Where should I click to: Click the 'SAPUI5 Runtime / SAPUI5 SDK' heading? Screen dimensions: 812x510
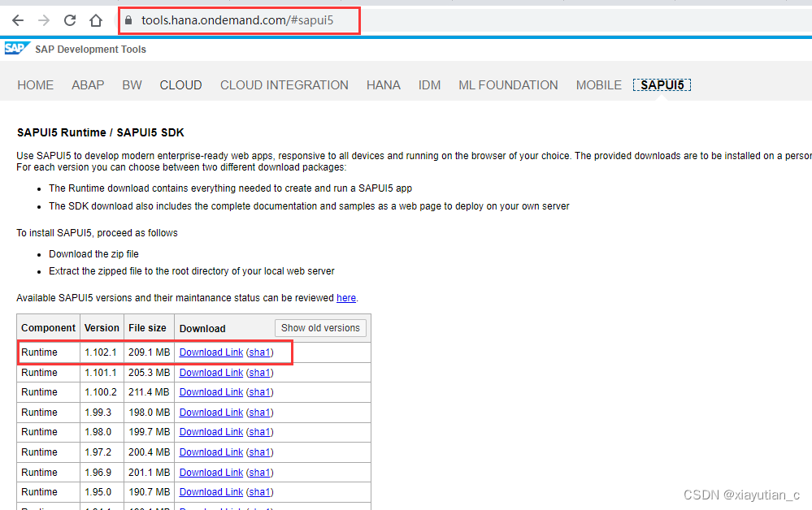point(101,132)
